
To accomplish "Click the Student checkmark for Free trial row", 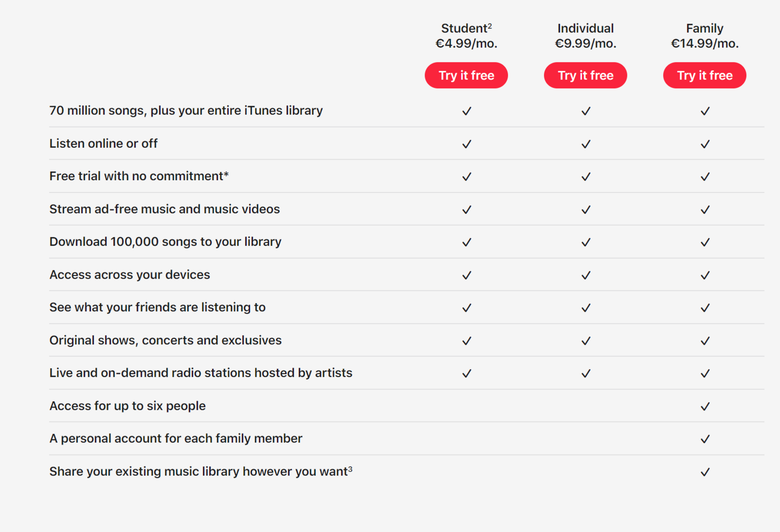I will [x=467, y=177].
